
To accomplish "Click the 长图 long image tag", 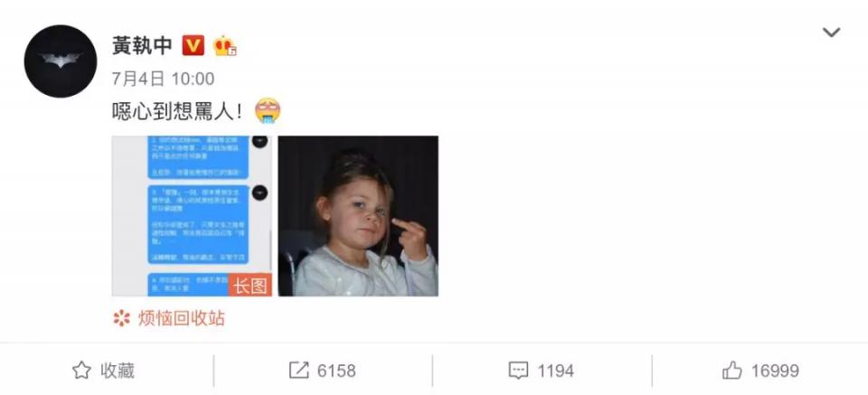I will click(250, 285).
